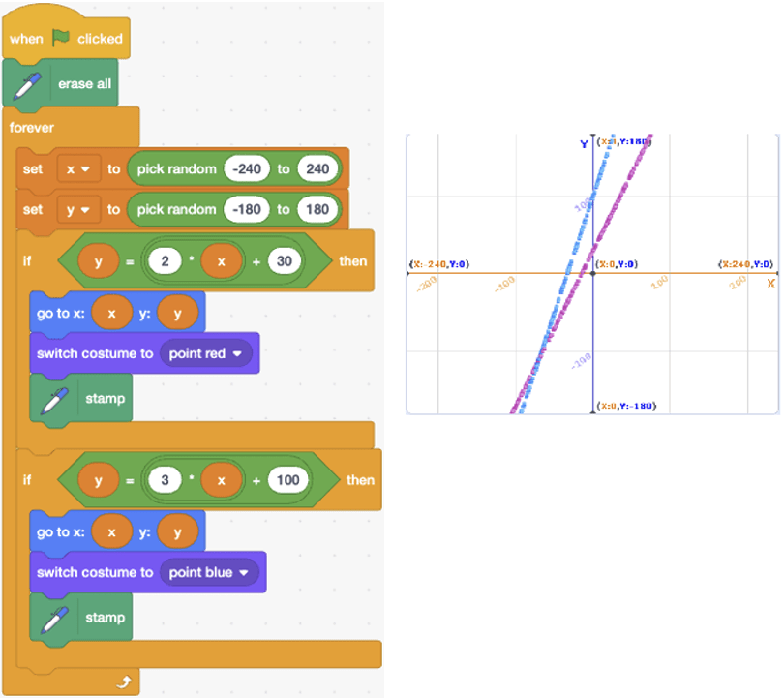784x698 pixels.
Task: Click the forever block label
Action: click(32, 128)
